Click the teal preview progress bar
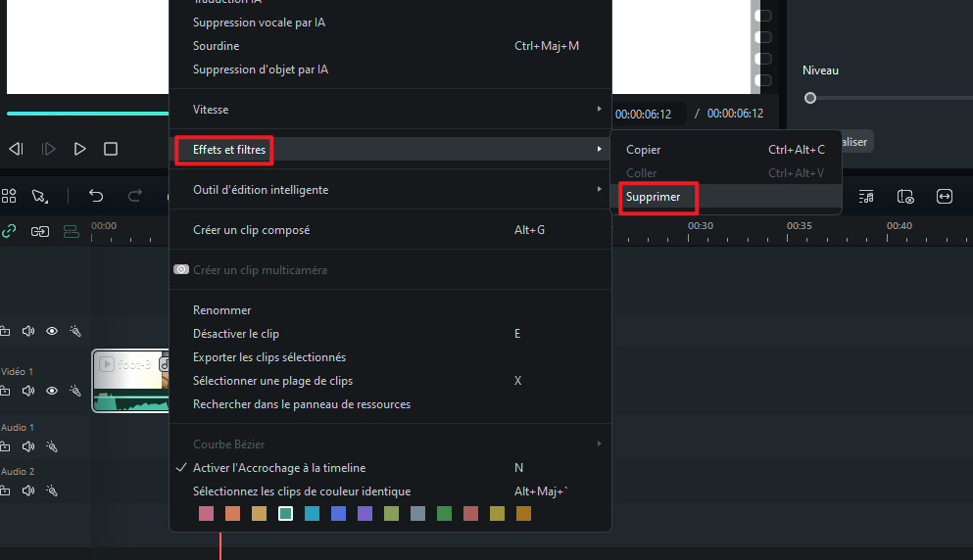973x560 pixels. click(x=87, y=114)
